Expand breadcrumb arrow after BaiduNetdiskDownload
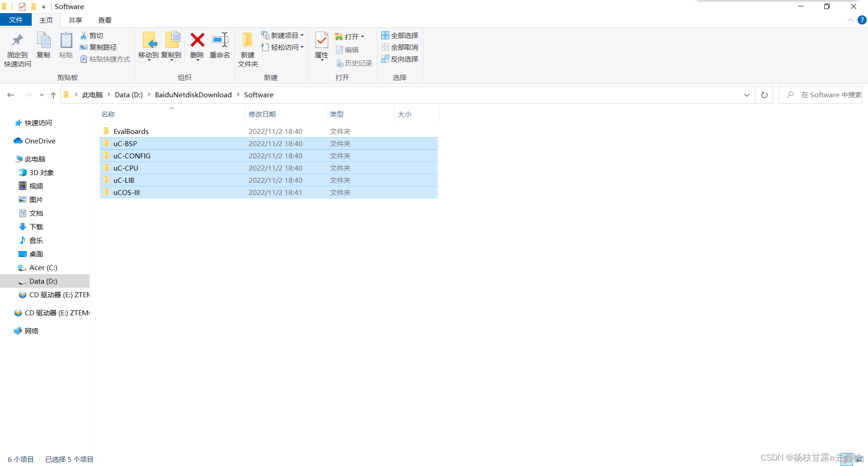 (x=238, y=95)
